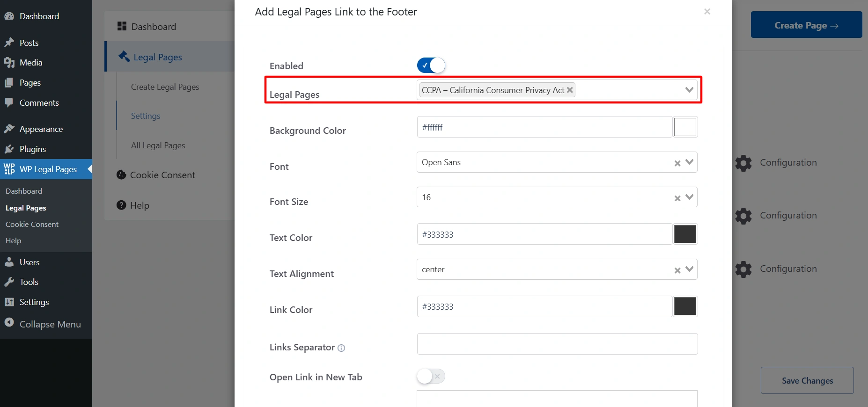Image resolution: width=868 pixels, height=407 pixels.
Task: Click the Help question mark icon
Action: point(121,205)
